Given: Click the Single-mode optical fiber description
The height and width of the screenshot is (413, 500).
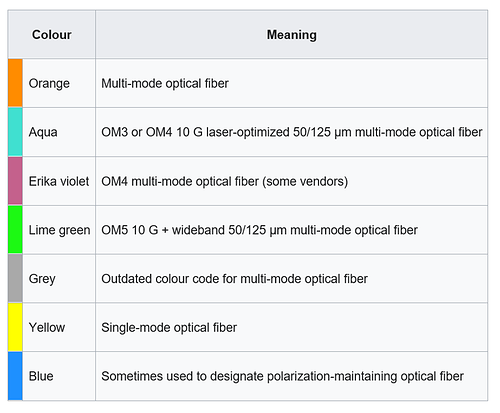Looking at the screenshot, I should [169, 327].
